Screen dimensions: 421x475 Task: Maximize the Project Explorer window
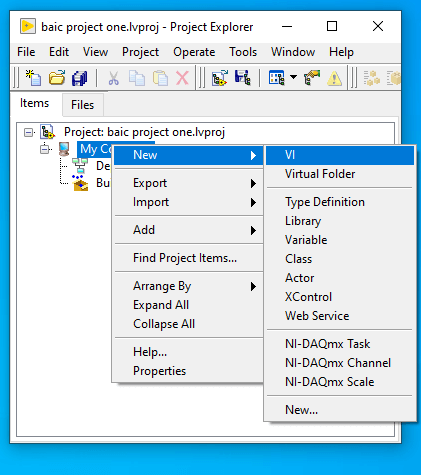(x=332, y=26)
